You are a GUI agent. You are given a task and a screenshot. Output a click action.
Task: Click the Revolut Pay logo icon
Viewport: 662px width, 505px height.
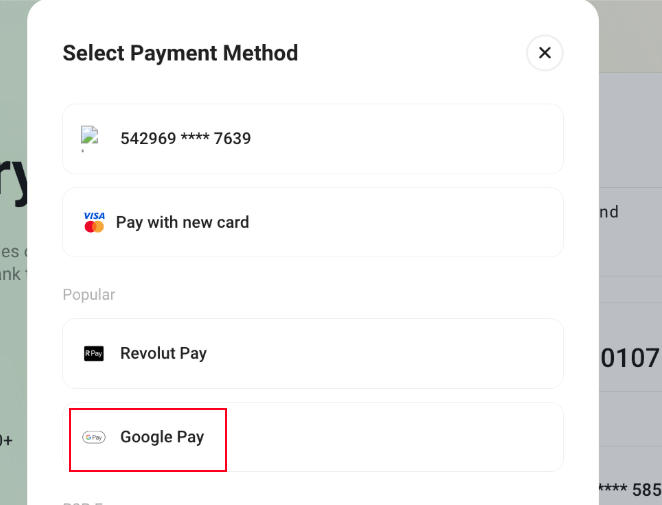(x=94, y=353)
